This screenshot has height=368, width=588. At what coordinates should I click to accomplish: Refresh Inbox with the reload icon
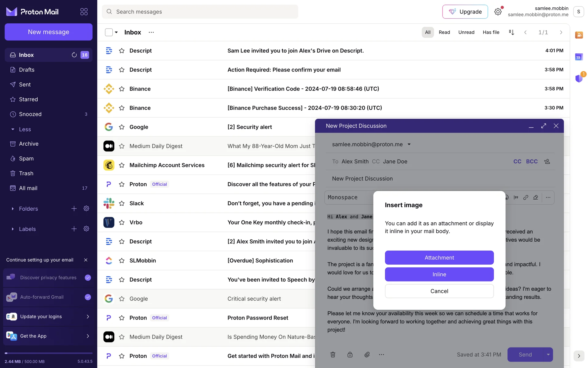click(74, 55)
